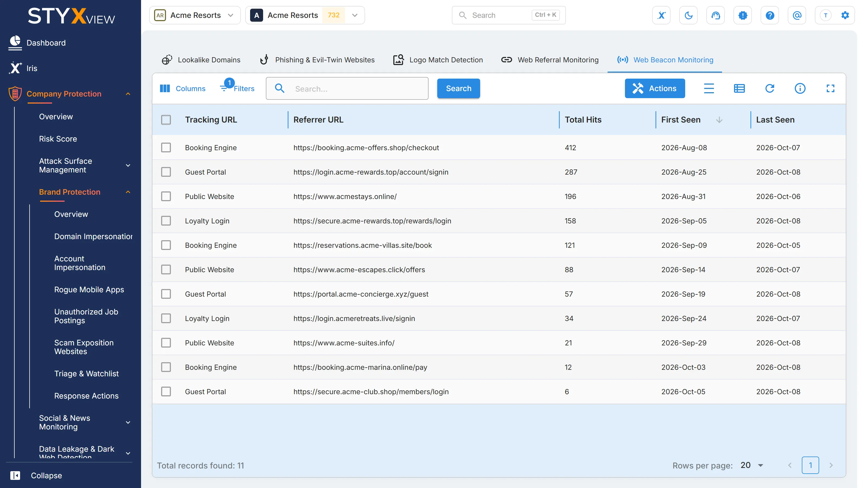This screenshot has height=488, width=868.
Task: Expand Social & News Monitoring
Action: 128,422
